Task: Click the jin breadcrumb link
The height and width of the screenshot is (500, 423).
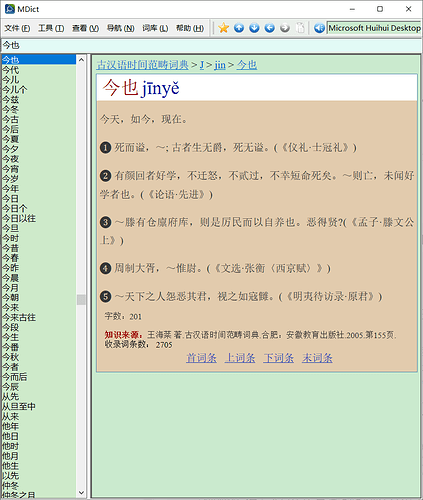Action: click(220, 65)
